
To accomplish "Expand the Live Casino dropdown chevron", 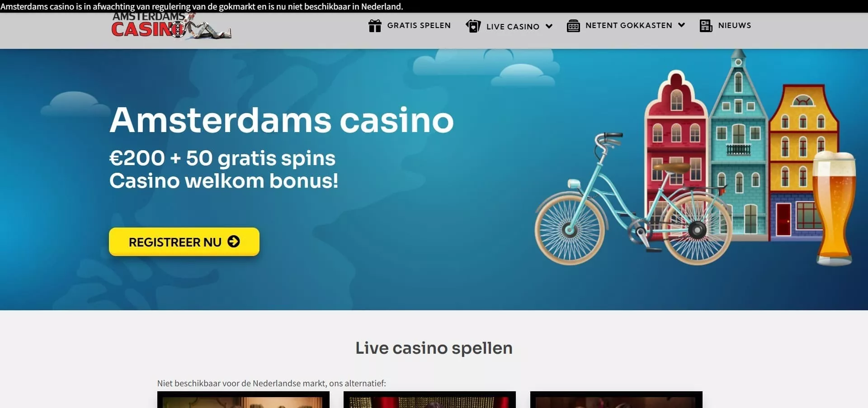I will coord(549,26).
